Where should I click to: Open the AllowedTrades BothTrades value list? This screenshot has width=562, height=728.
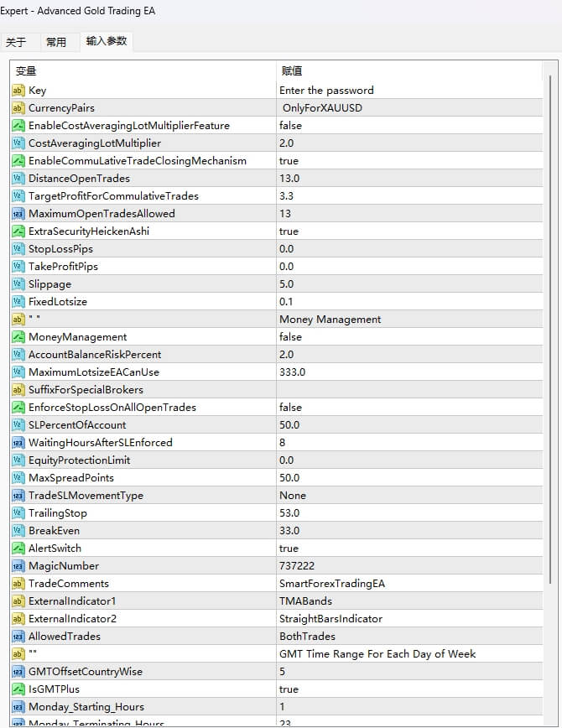pyautogui.click(x=409, y=637)
